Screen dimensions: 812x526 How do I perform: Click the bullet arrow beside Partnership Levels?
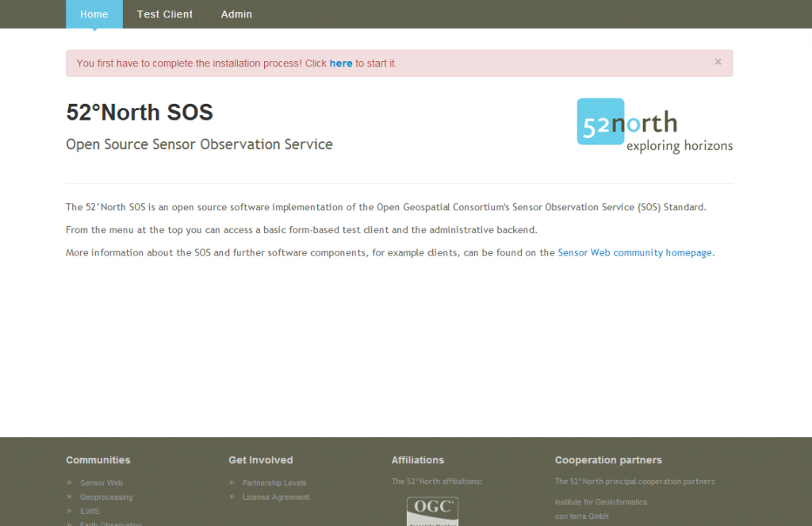click(x=232, y=482)
